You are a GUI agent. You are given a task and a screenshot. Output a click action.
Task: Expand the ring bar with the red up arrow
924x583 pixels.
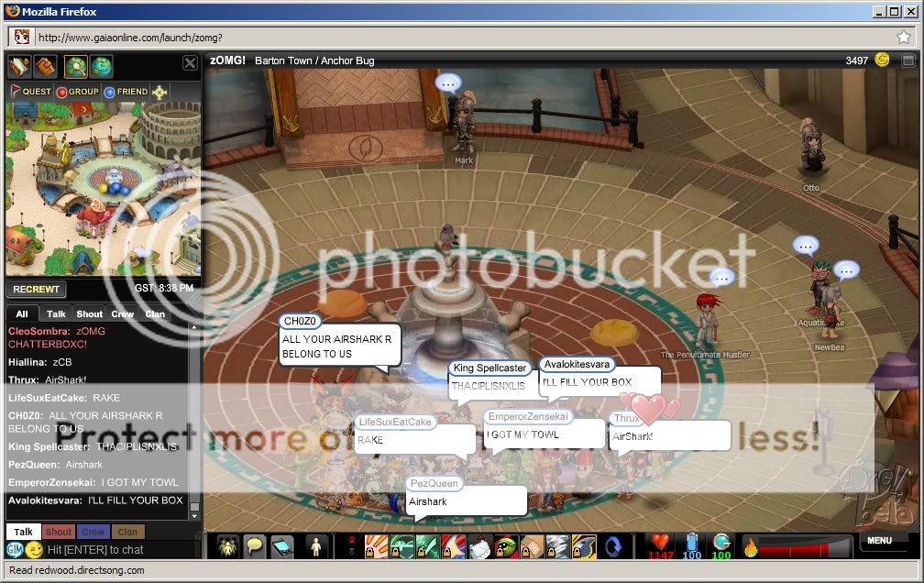point(353,537)
